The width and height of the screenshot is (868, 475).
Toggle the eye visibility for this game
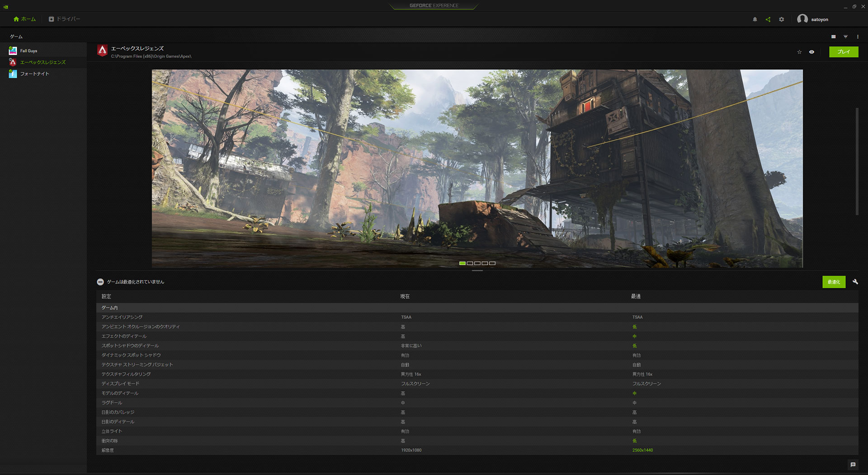[x=811, y=52]
